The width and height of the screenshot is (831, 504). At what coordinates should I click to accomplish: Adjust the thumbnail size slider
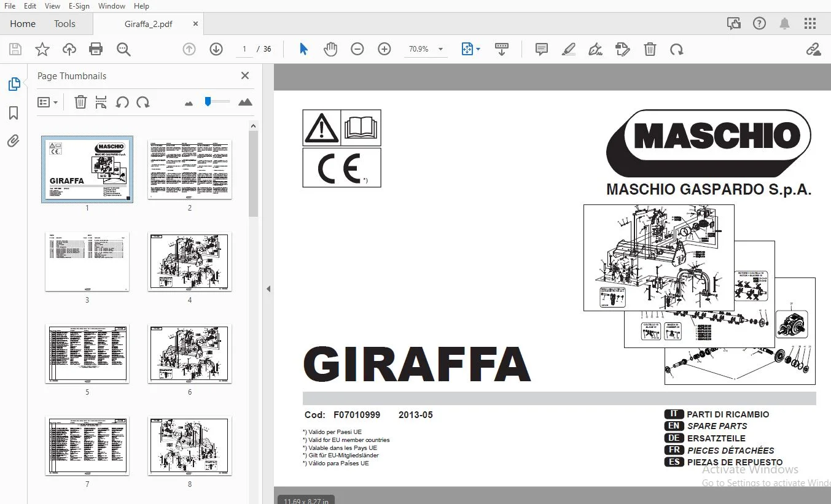coord(217,101)
